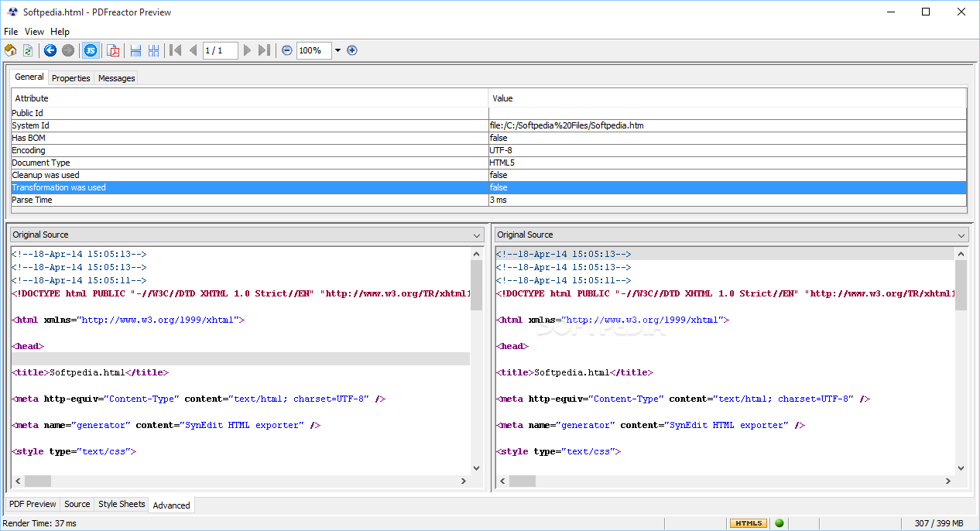This screenshot has height=531, width=980.
Task: Switch to multi-page grid layout icon
Action: click(x=153, y=50)
